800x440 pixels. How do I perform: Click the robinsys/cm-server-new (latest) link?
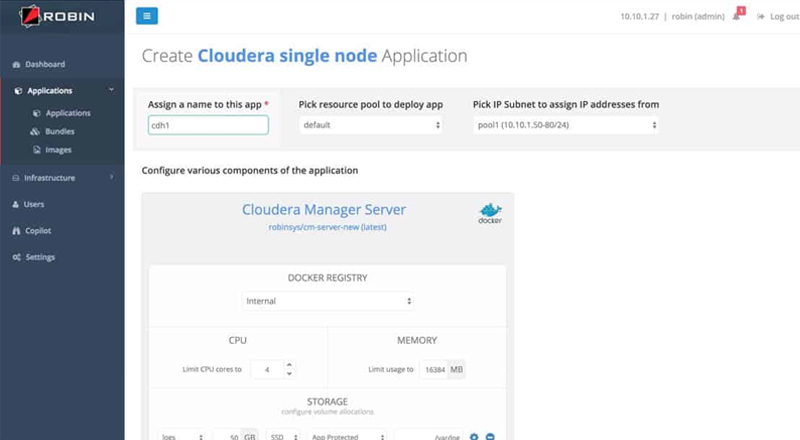(328, 227)
